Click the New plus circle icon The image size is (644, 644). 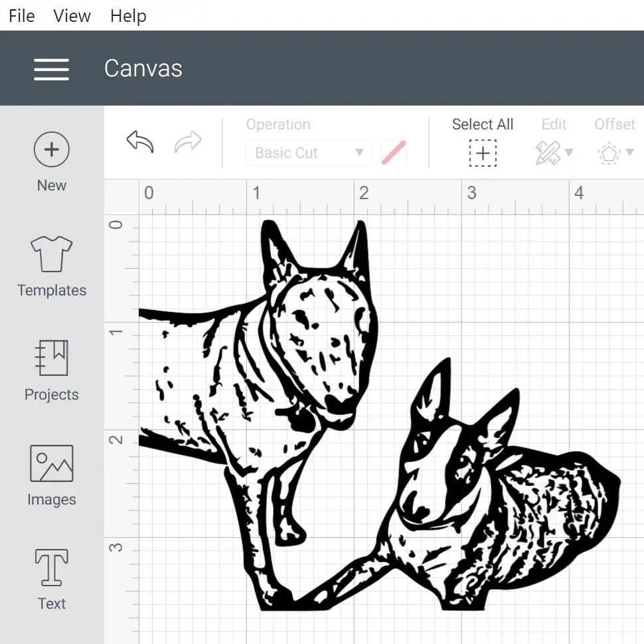(52, 149)
